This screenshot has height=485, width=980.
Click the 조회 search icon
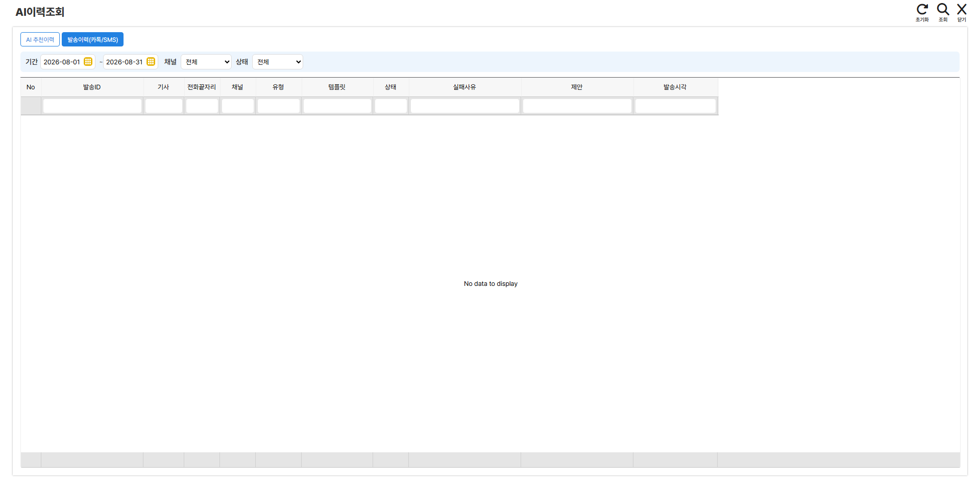click(x=943, y=12)
